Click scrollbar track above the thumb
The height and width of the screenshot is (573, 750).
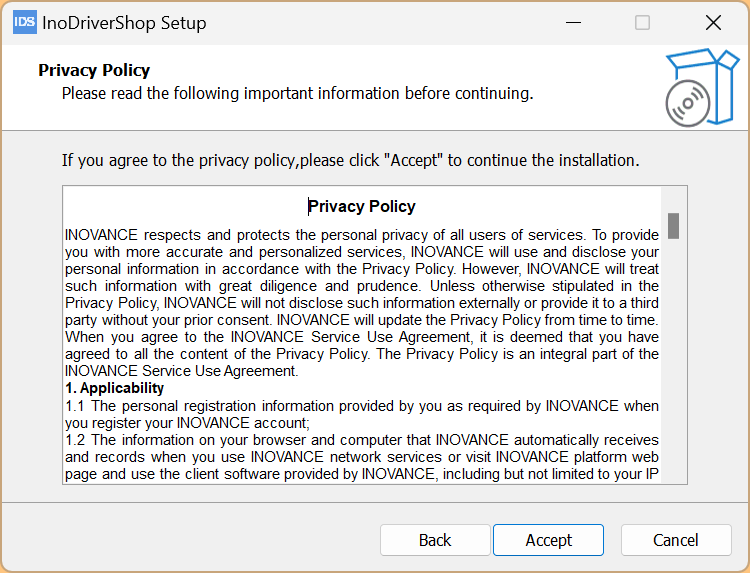[x=673, y=200]
